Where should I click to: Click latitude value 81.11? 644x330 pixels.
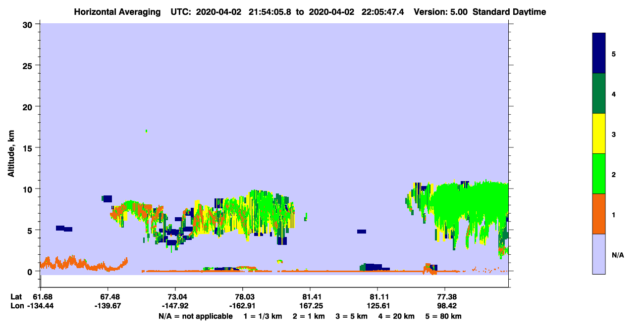(x=377, y=296)
